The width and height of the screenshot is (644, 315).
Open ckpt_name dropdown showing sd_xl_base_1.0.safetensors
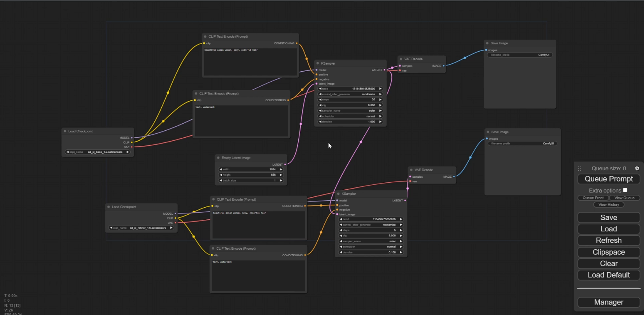(x=98, y=152)
